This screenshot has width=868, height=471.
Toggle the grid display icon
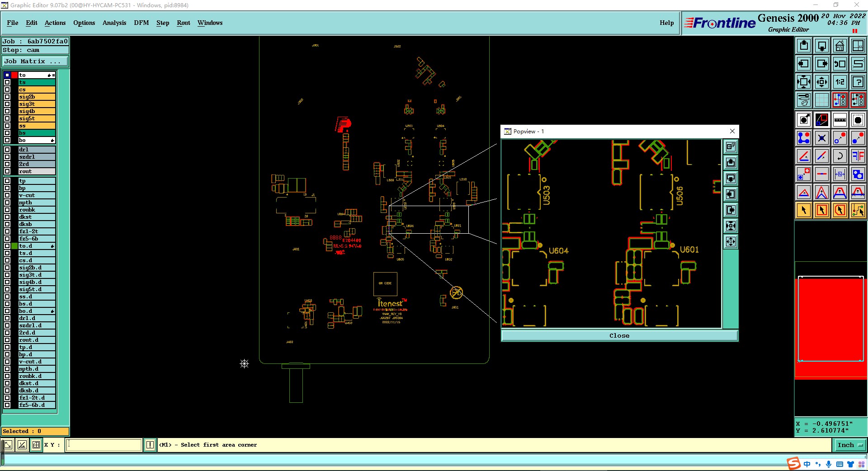coord(822,100)
